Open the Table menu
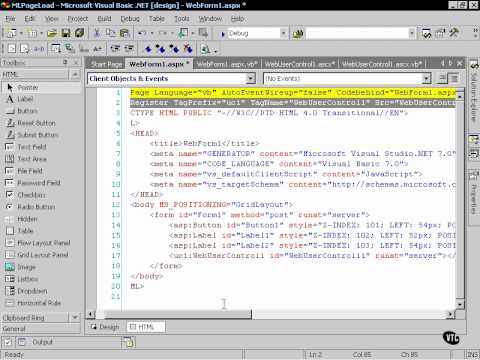480x360 pixels. click(x=156, y=19)
